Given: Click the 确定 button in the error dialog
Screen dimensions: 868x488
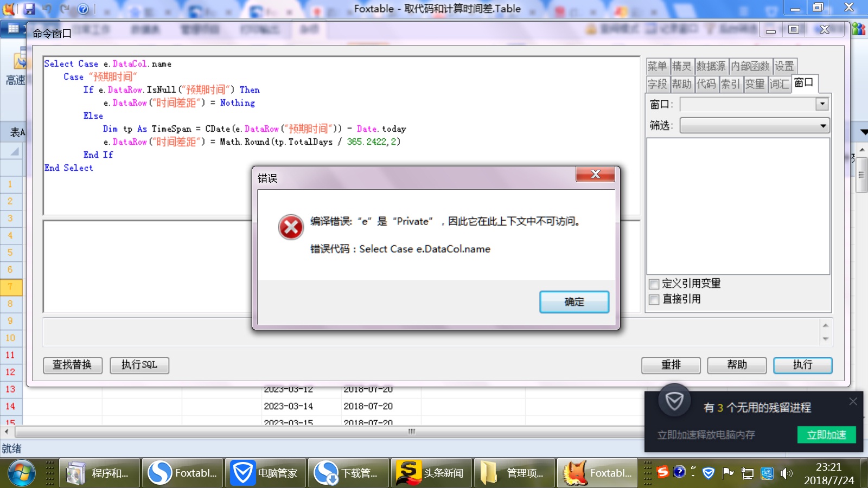Looking at the screenshot, I should tap(574, 302).
